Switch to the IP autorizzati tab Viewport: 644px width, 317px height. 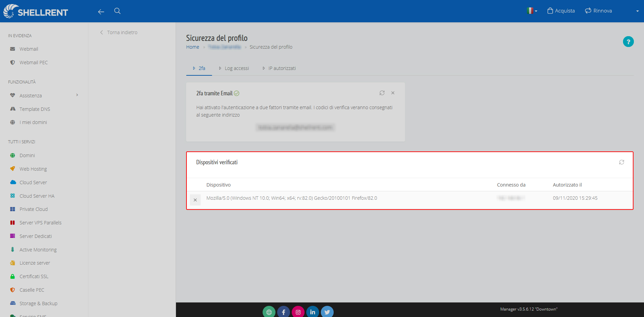click(x=279, y=68)
